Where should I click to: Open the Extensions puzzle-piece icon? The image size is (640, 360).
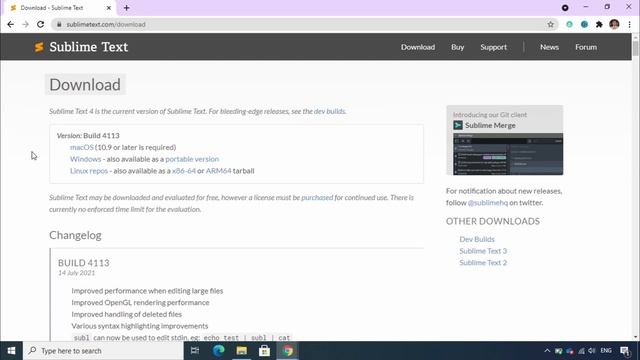pos(599,24)
